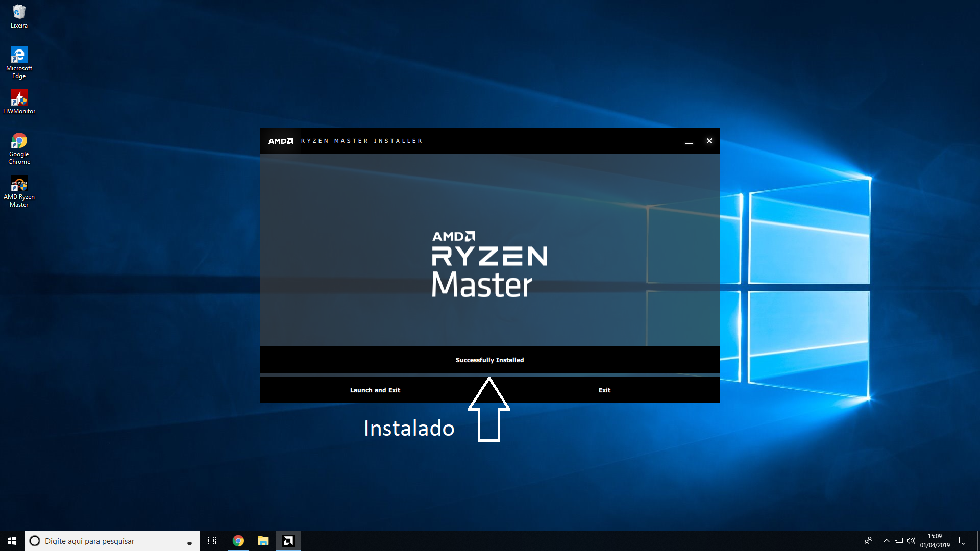Open Task View from the taskbar

212,541
